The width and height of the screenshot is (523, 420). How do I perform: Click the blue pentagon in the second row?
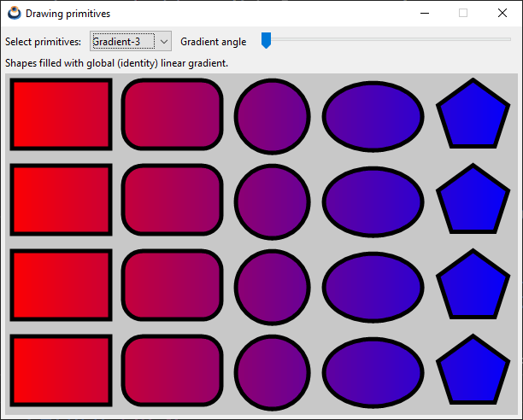pos(470,201)
